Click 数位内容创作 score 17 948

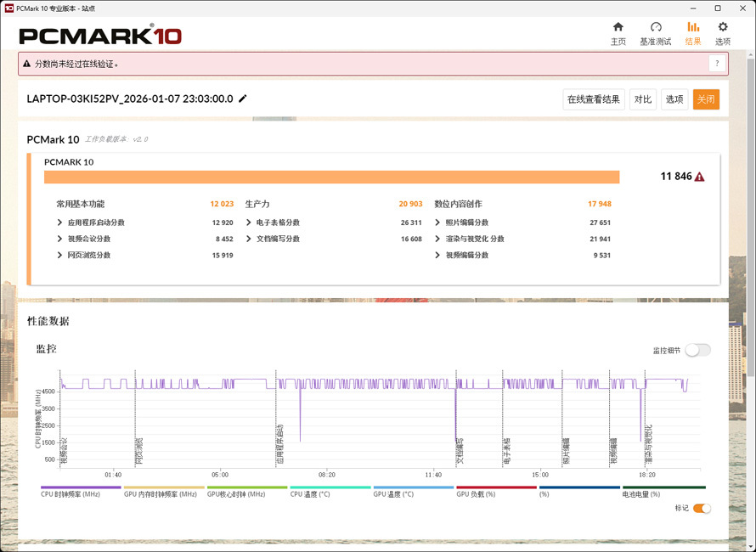[600, 204]
